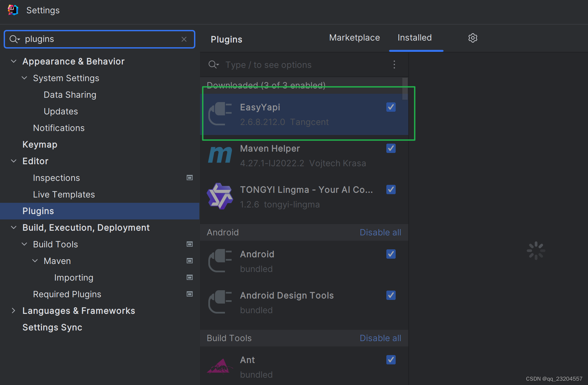588x385 pixels.
Task: Open Importing settings under Maven
Action: [x=74, y=278]
